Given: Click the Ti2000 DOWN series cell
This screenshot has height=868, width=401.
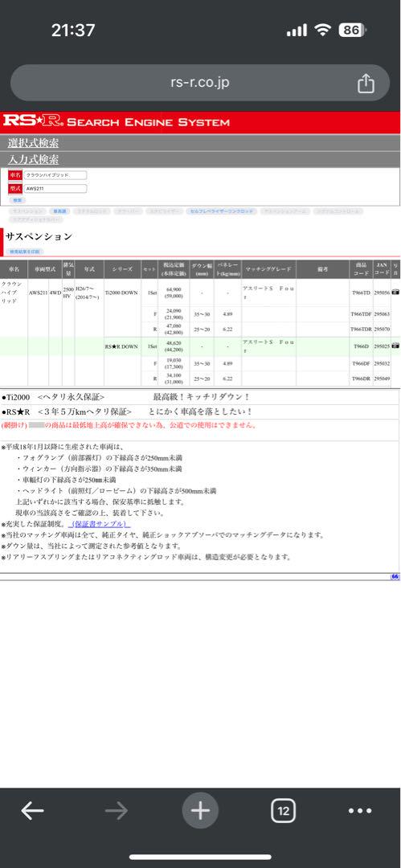Looking at the screenshot, I should coord(122,291).
